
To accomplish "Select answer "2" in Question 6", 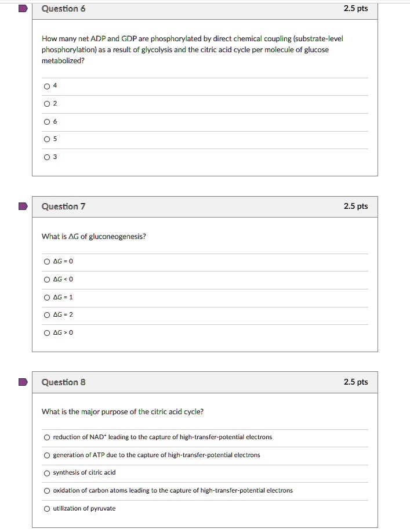I will coord(46,104).
